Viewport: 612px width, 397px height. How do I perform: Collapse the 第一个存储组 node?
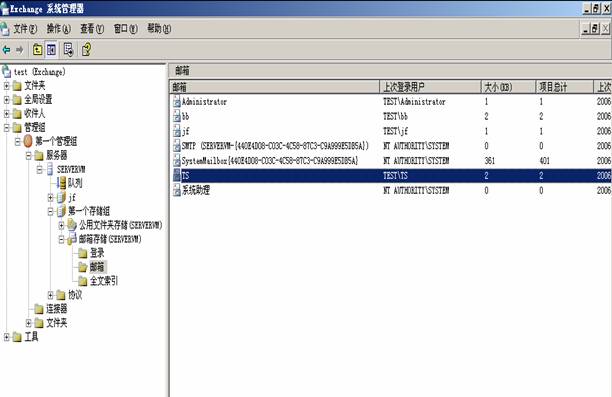(x=50, y=211)
